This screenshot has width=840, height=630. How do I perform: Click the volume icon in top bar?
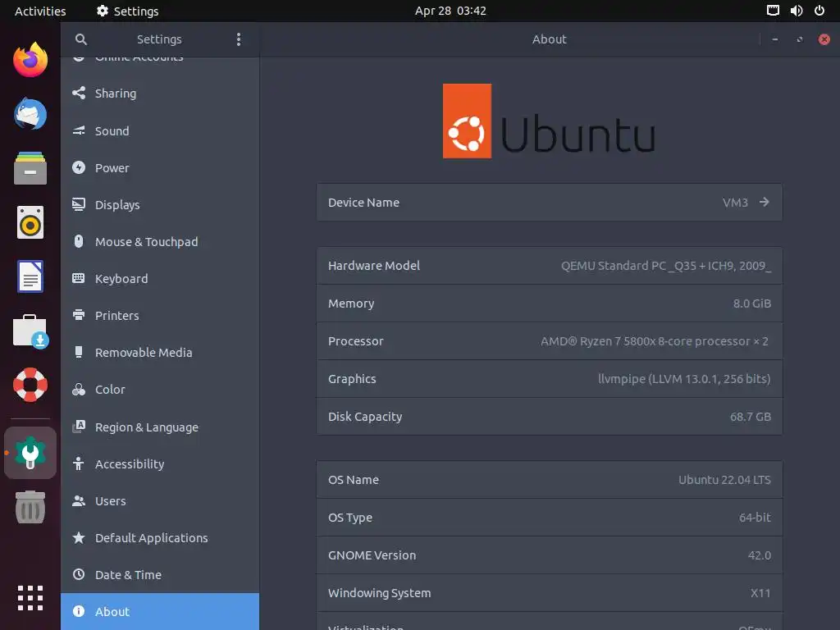click(x=796, y=11)
